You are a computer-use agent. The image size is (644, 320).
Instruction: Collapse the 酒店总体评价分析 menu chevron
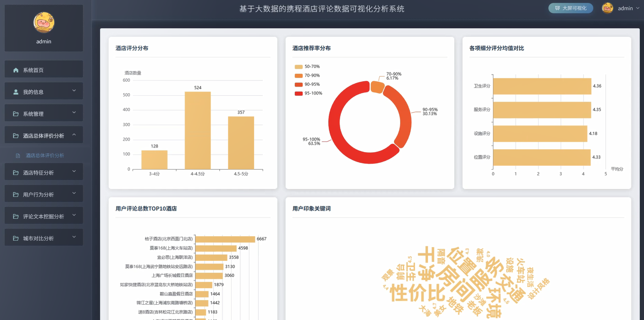(x=74, y=134)
